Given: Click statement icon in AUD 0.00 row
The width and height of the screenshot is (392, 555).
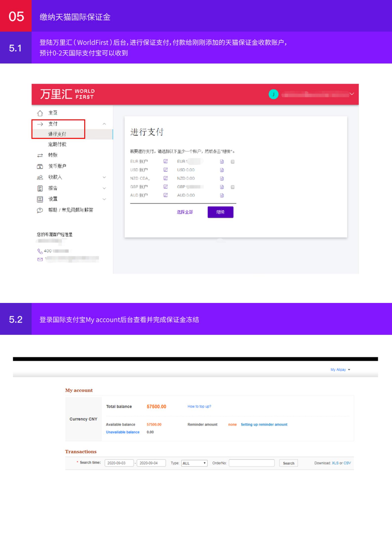Looking at the screenshot, I should coord(222,195).
